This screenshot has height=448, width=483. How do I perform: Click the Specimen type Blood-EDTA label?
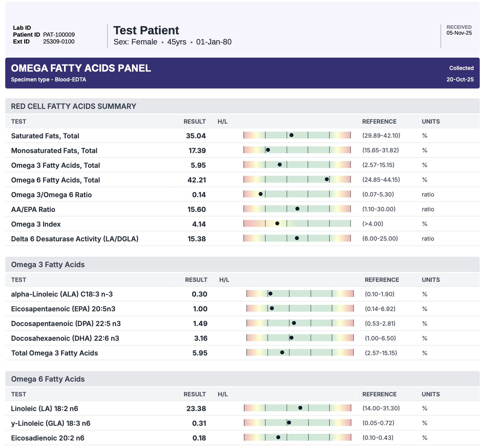(48, 79)
